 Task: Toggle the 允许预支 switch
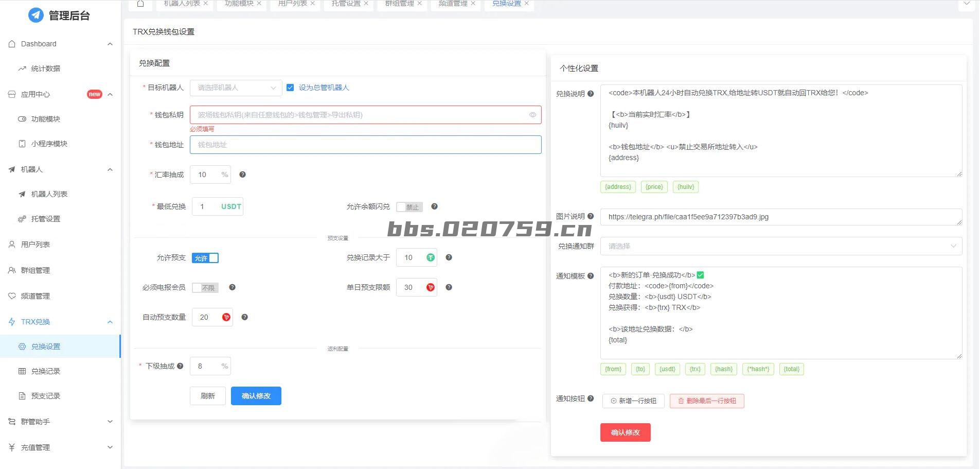[205, 258]
